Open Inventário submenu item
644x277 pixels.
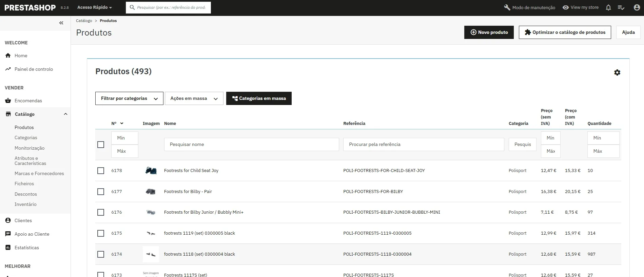[x=25, y=204]
